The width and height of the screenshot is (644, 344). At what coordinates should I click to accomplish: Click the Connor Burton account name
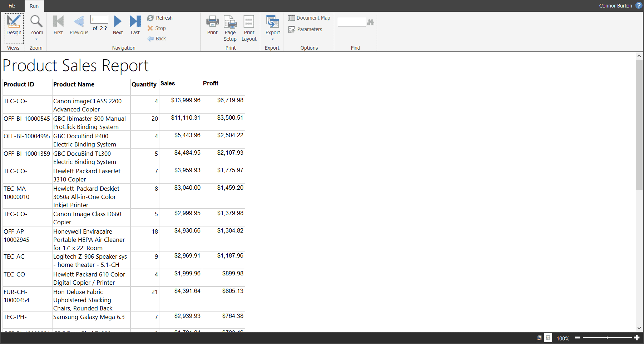coord(615,6)
